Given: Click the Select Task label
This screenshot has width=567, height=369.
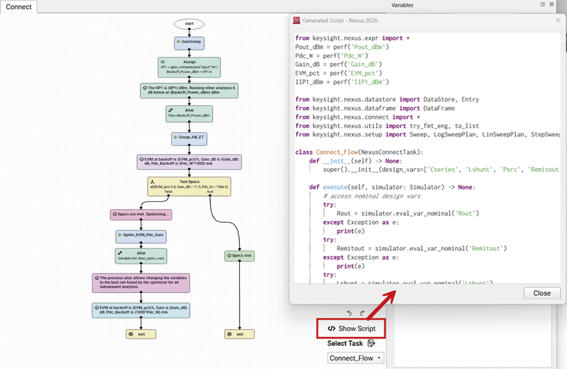Looking at the screenshot, I should (345, 344).
